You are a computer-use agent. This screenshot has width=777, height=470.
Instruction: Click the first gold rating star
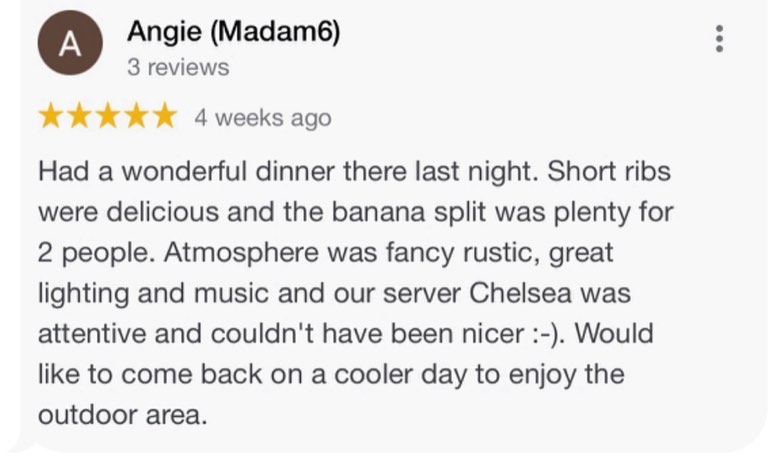coord(51,117)
